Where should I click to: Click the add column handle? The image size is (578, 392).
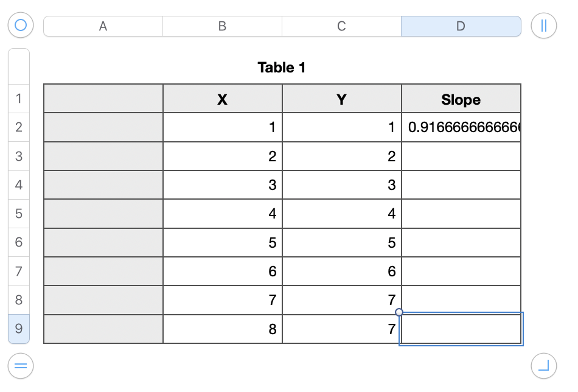click(x=543, y=26)
